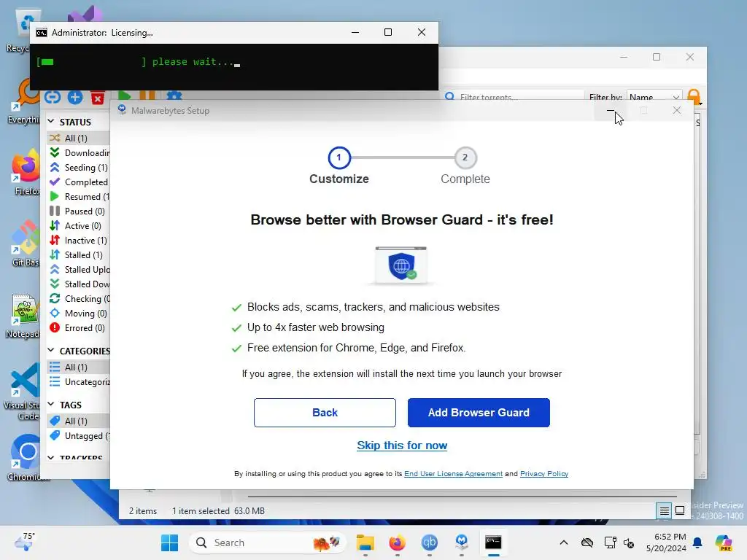The image size is (747, 560).
Task: Click qBittorrent orange lock icon
Action: click(694, 97)
